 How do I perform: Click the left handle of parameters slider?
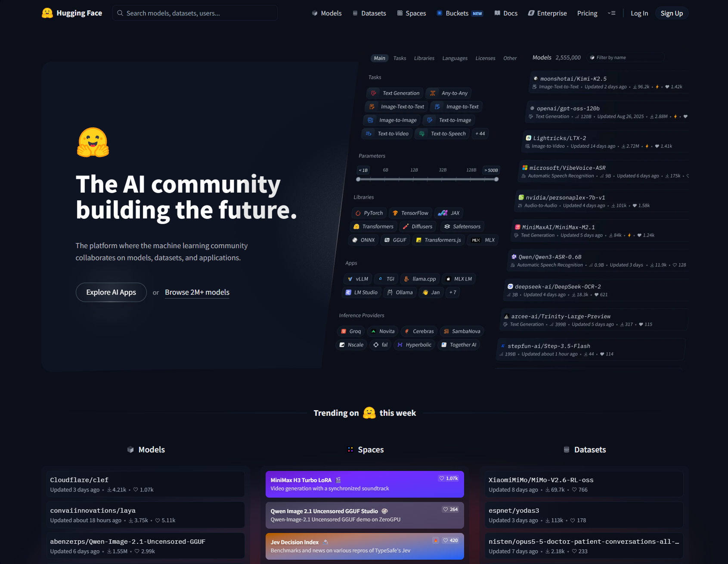[358, 179]
